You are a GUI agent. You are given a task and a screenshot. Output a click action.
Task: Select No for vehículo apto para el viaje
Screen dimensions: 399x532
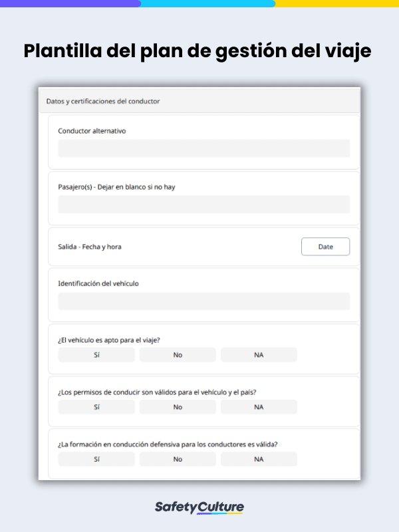point(178,354)
